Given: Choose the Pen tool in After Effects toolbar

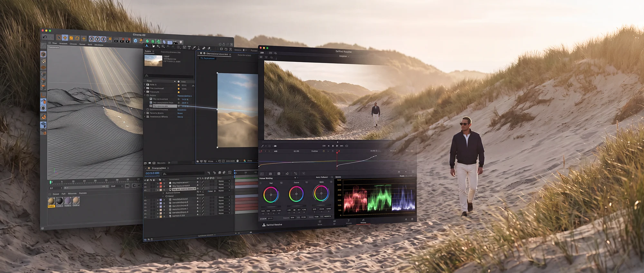Looking at the screenshot, I should click(194, 48).
